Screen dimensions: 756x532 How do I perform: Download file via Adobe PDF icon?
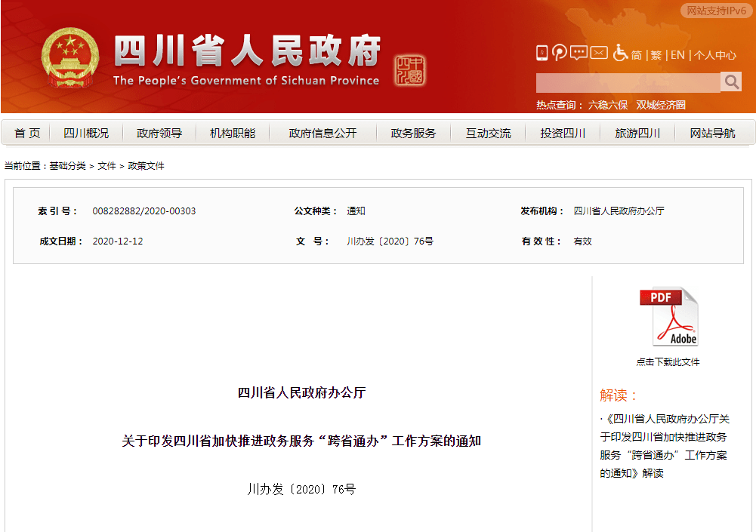tap(668, 317)
